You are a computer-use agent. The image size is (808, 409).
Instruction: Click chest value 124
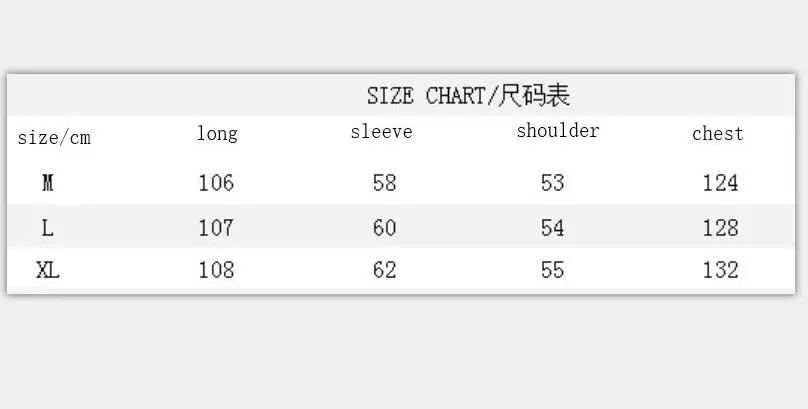point(721,183)
